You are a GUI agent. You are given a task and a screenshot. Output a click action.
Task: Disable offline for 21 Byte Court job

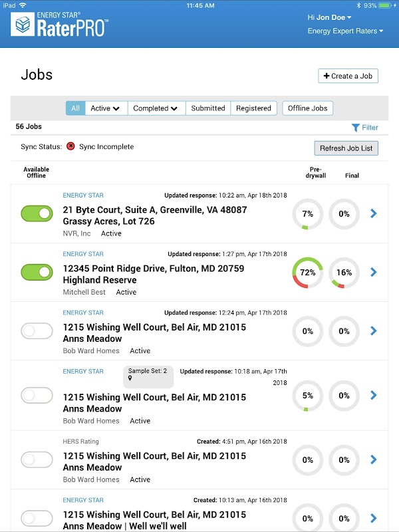[37, 213]
